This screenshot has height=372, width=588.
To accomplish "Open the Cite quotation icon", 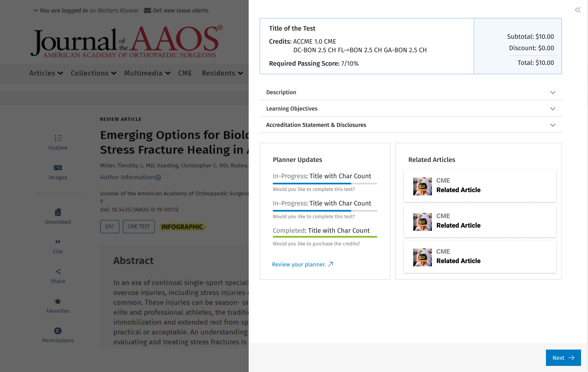I will 58,242.
